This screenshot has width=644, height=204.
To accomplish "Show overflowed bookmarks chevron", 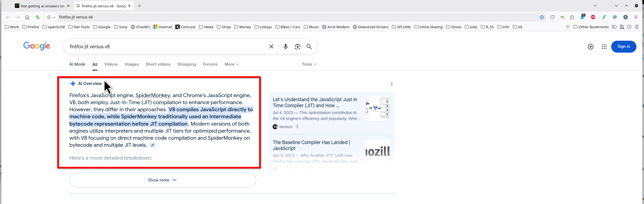I will (x=568, y=27).
